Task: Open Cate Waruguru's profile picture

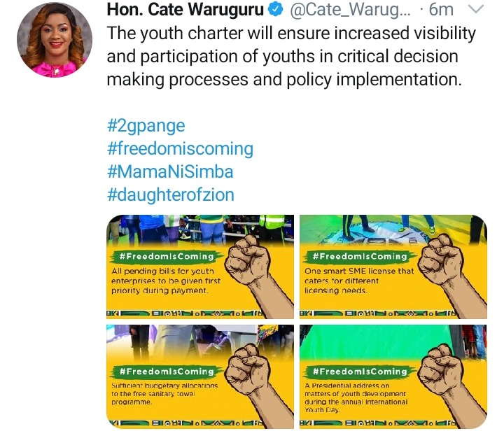Action: 55,39
